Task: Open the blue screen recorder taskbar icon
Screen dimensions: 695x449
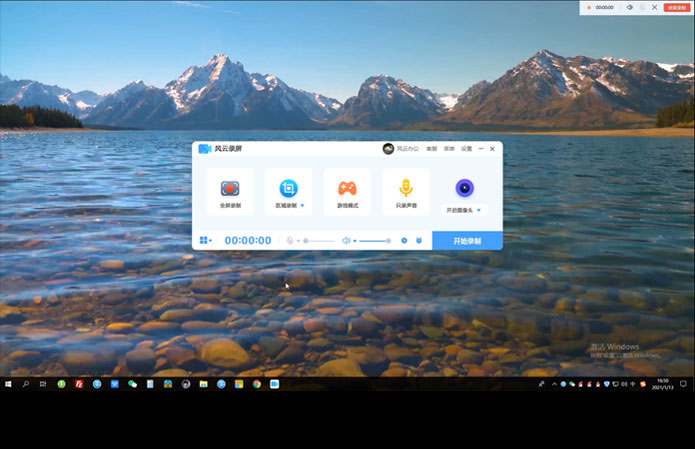Action: tap(274, 384)
